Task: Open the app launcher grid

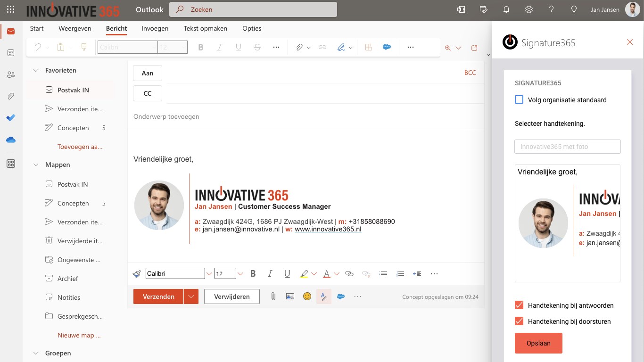Action: coord(11,9)
